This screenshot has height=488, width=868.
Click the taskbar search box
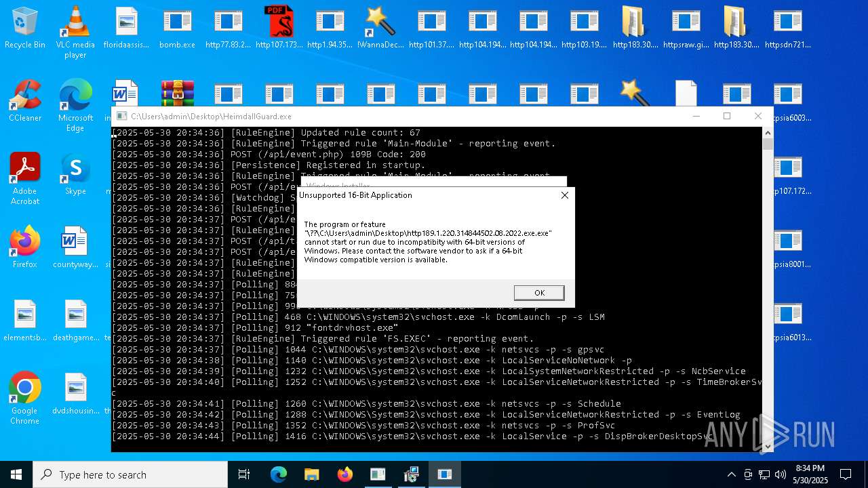click(130, 474)
